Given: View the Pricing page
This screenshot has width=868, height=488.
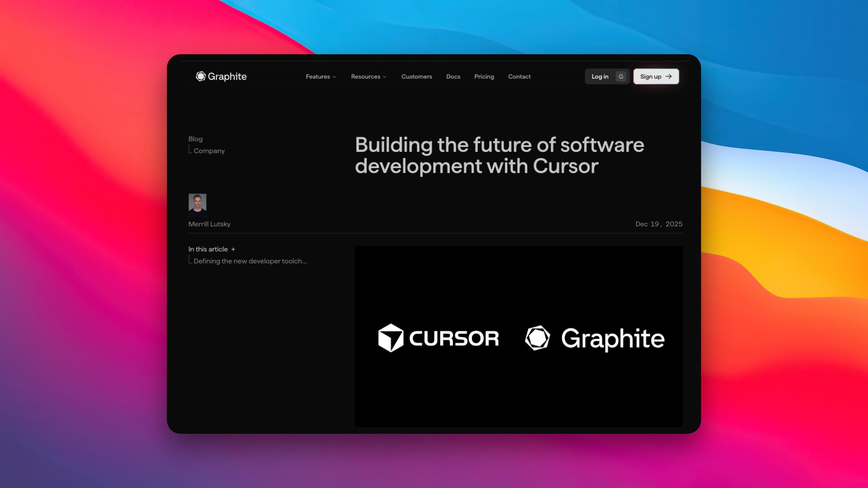Looking at the screenshot, I should [x=484, y=77].
